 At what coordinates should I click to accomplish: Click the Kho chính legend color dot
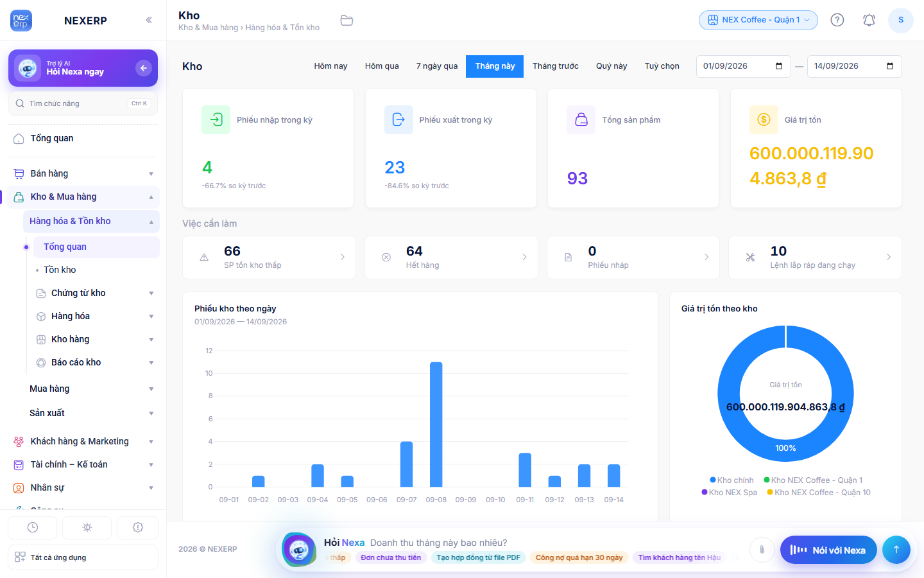coord(713,480)
